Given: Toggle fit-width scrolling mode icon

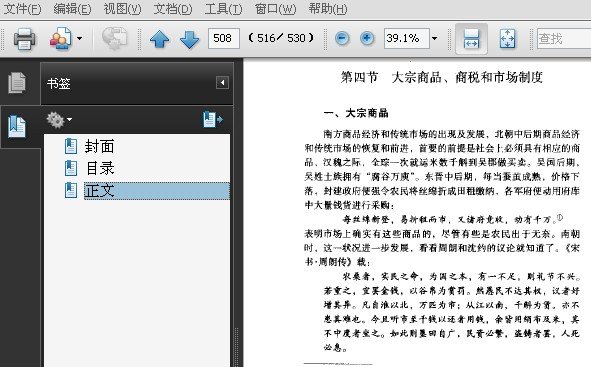Looking at the screenshot, I should (471, 39).
